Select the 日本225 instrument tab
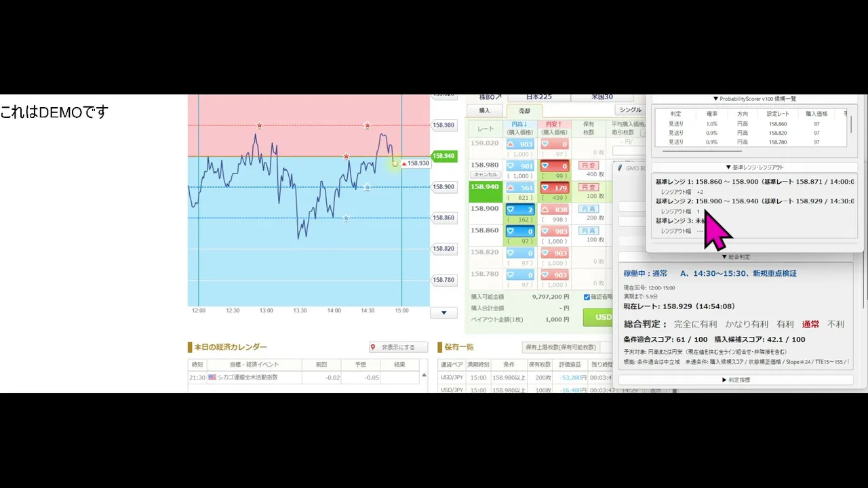This screenshot has height=488, width=868. tap(539, 97)
